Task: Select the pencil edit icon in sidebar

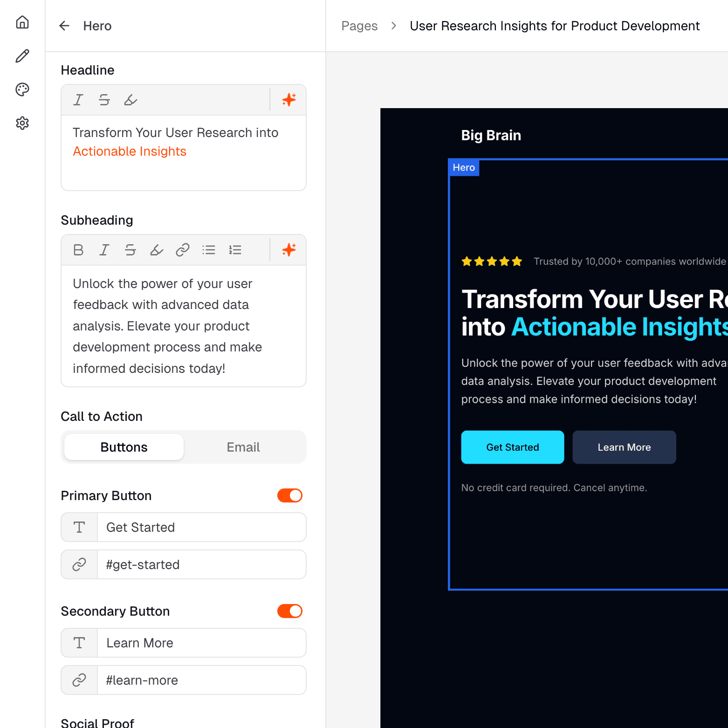Action: pyautogui.click(x=22, y=56)
